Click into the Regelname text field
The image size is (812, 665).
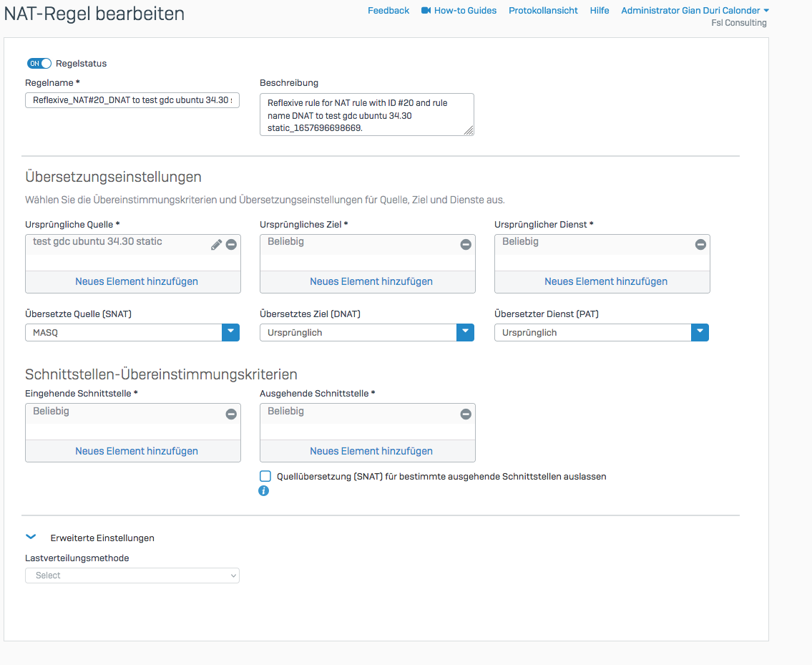point(132,101)
